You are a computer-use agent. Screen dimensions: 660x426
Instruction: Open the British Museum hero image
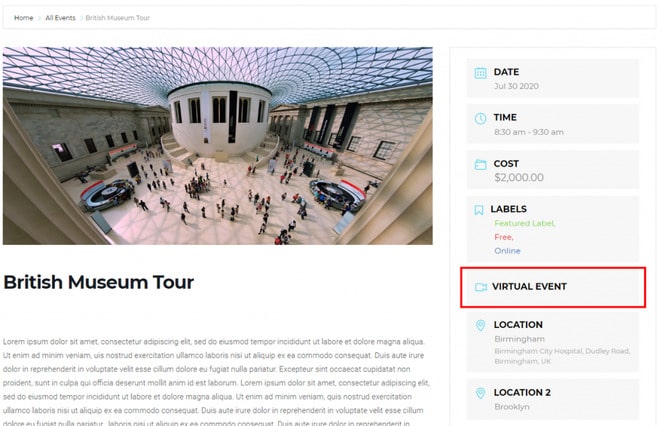(218, 146)
